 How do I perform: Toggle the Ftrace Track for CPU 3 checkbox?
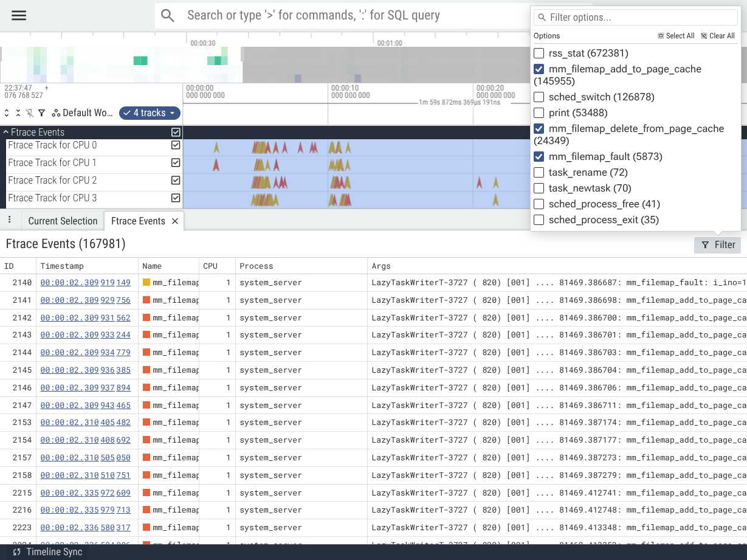176,198
